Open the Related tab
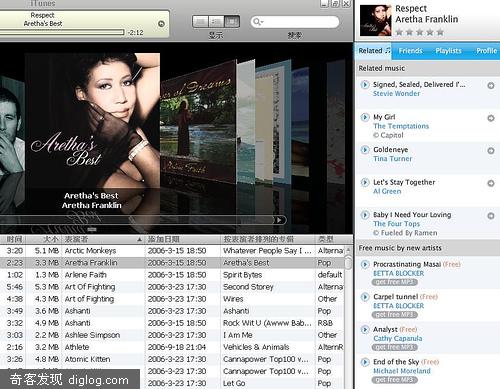 click(374, 51)
